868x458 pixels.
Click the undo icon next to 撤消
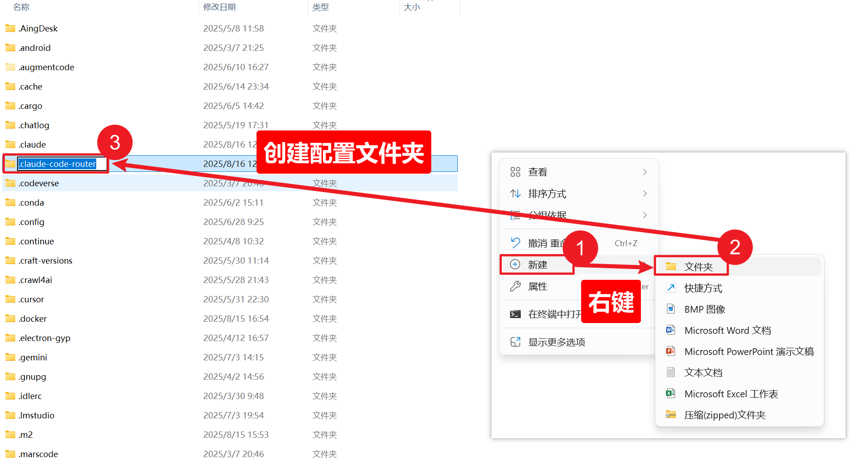515,242
